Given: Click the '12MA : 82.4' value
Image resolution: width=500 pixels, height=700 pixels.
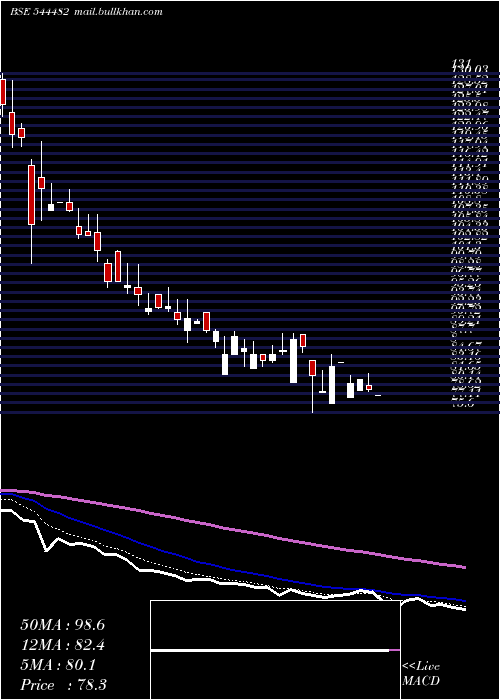Looking at the screenshot, I should click(x=62, y=645).
